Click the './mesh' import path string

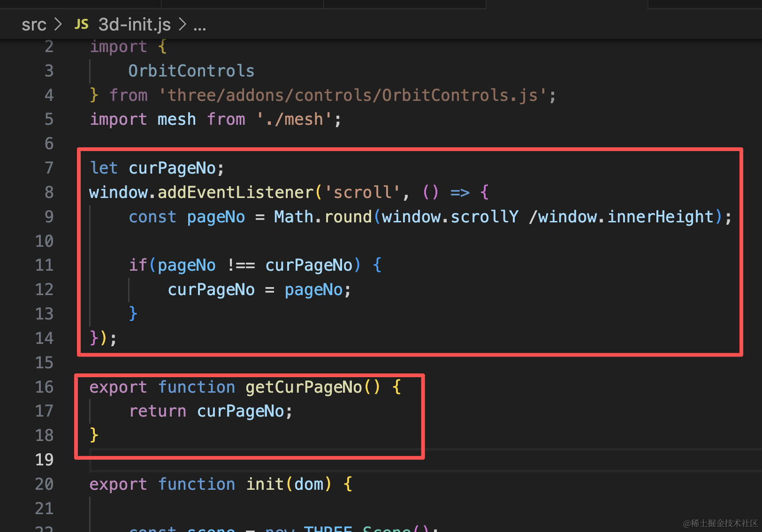tap(295, 119)
